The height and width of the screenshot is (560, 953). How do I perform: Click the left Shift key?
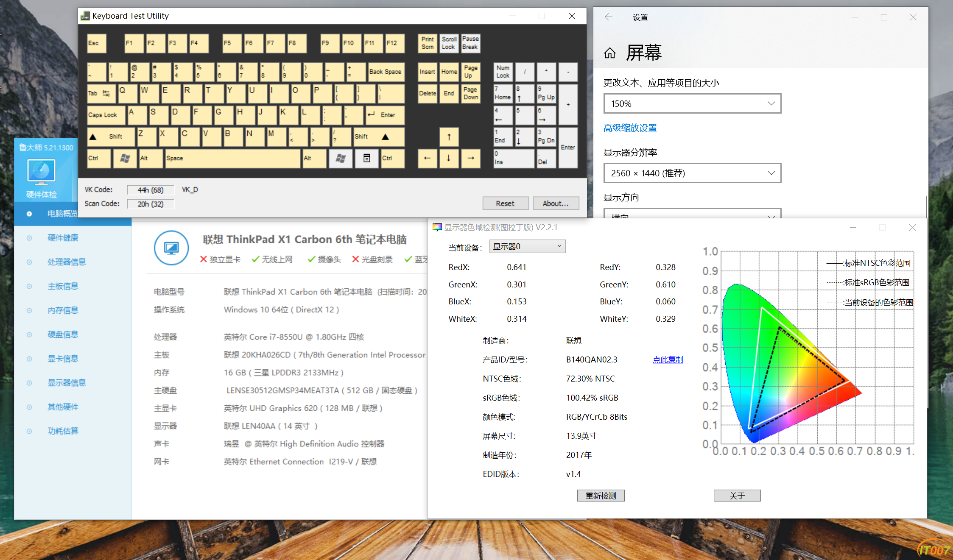tap(111, 137)
